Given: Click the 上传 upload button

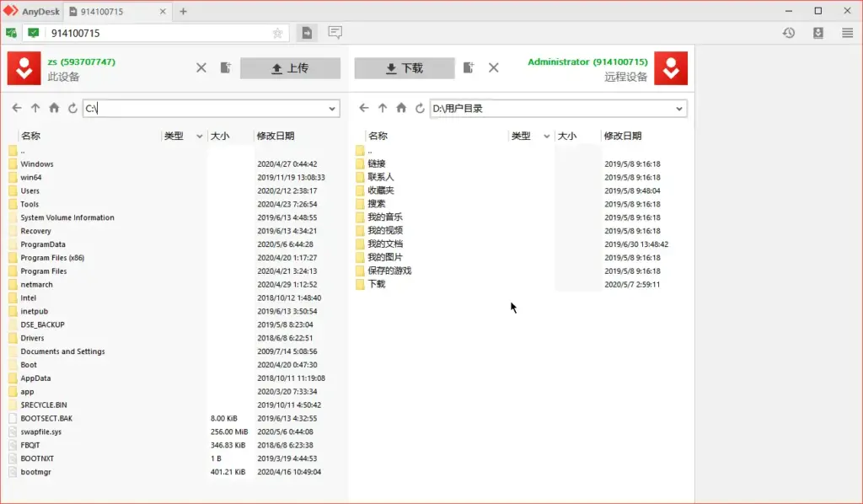Looking at the screenshot, I should [290, 67].
